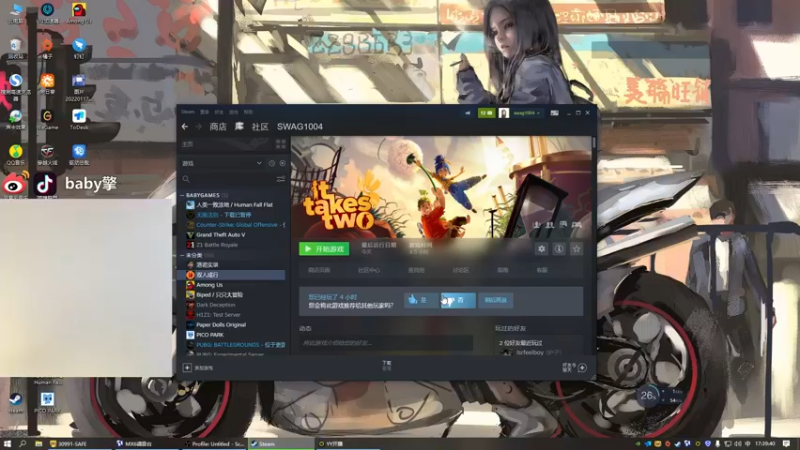Viewport: 800px width, 450px height.
Task: Open the ToDesk desktop shortcut
Action: 79,120
